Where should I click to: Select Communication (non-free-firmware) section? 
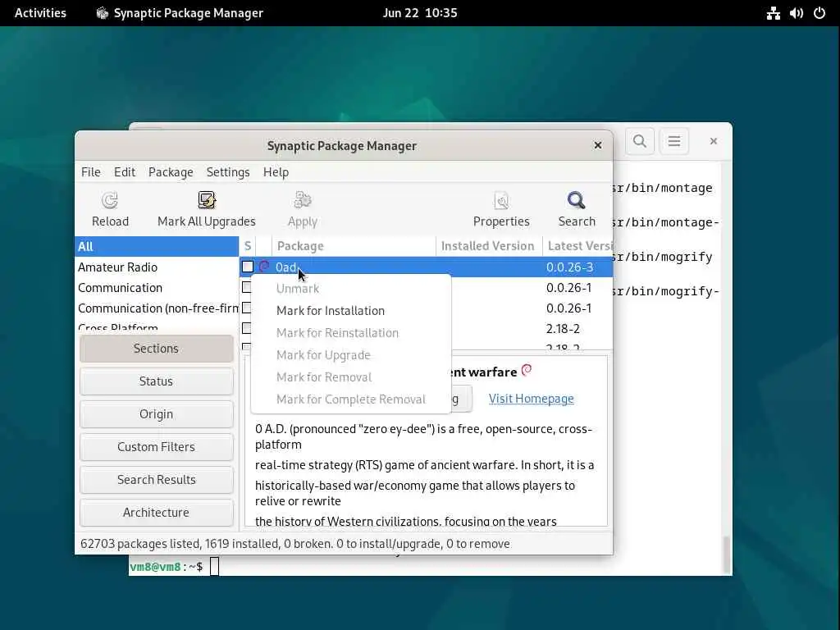point(157,308)
